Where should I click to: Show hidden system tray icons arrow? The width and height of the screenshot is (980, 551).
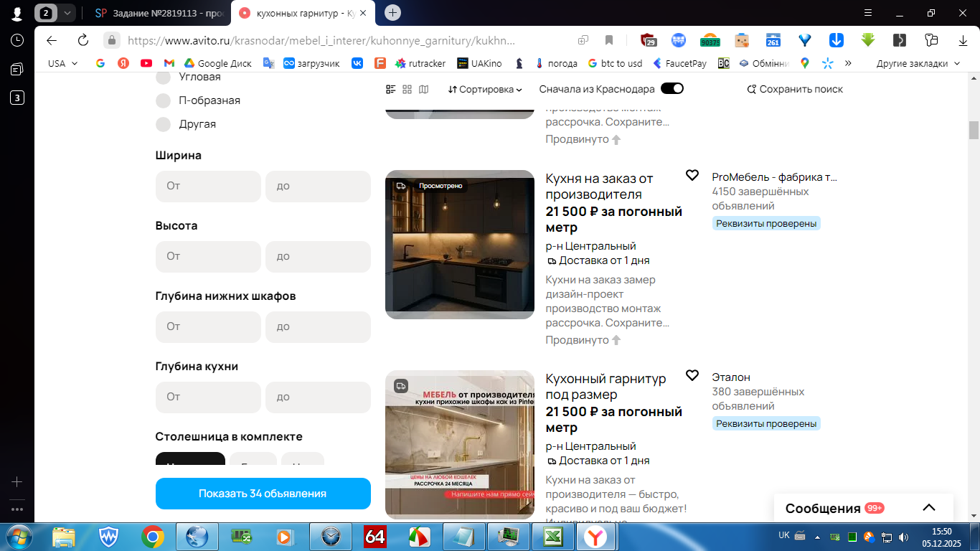[816, 537]
